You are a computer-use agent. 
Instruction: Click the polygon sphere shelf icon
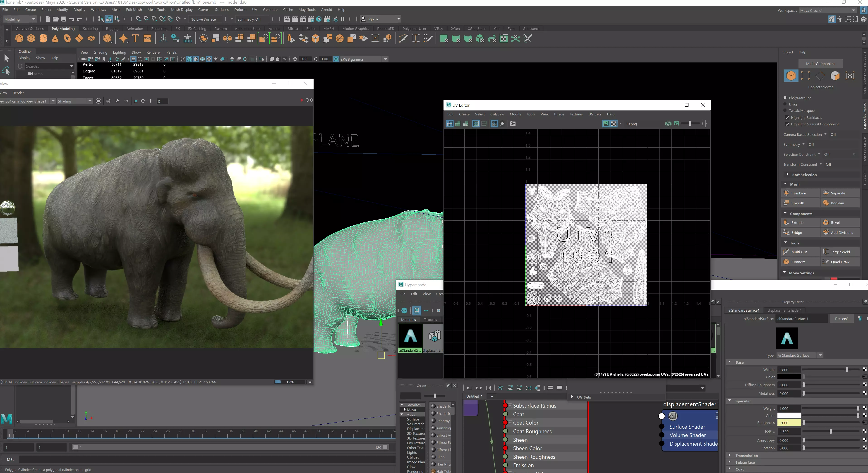point(19,38)
